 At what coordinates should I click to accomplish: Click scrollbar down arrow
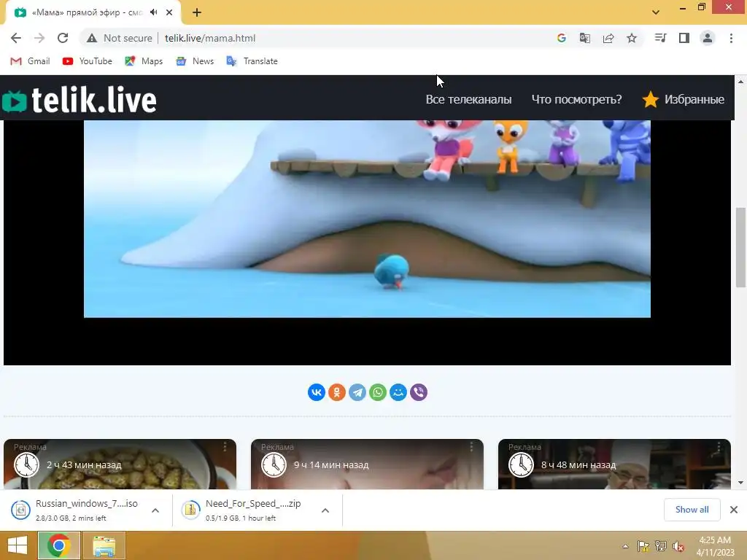(740, 483)
